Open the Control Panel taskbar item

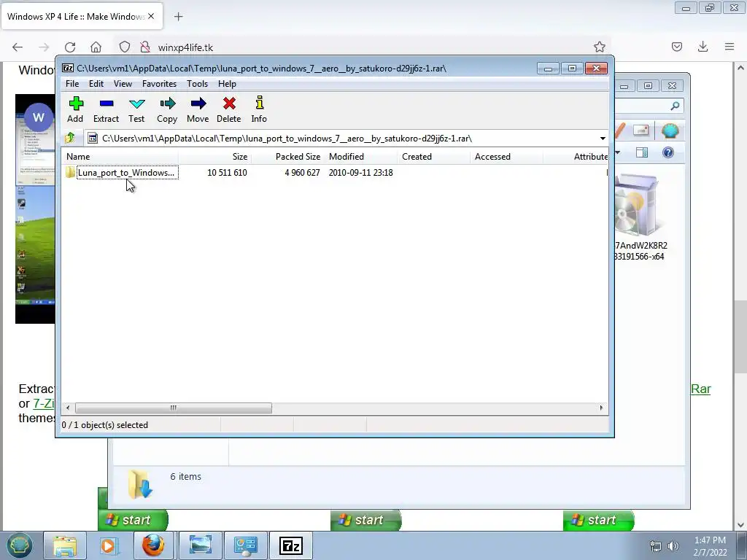click(x=246, y=545)
